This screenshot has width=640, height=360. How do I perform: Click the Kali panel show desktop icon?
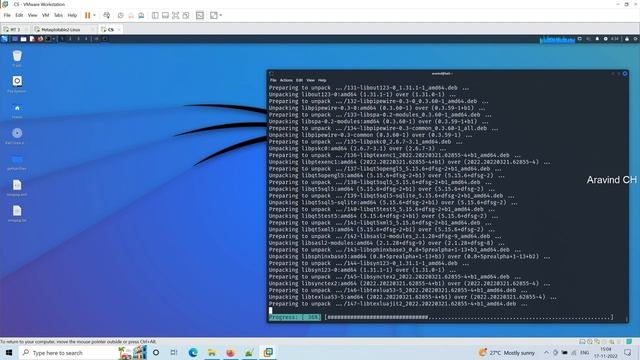[15, 39]
